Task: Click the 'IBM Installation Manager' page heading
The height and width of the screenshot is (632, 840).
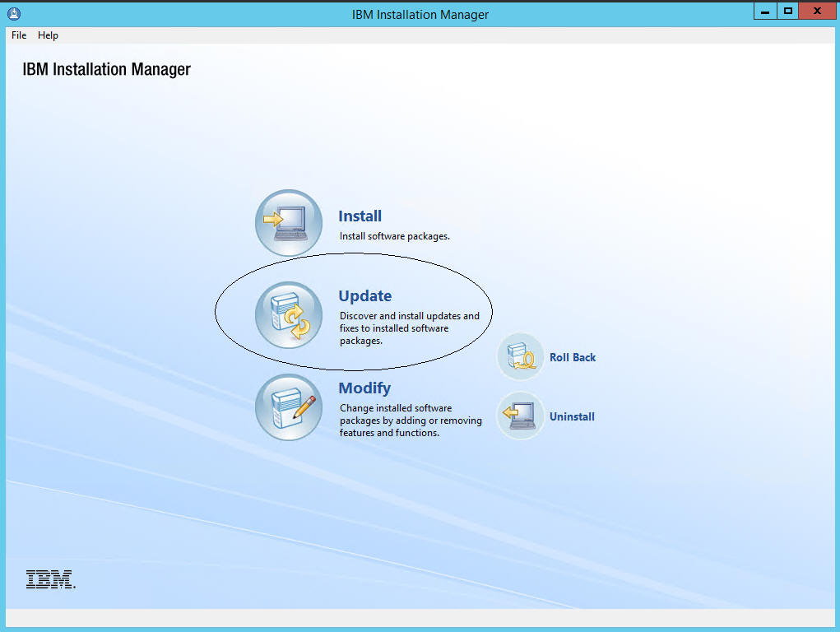Action: (x=107, y=70)
